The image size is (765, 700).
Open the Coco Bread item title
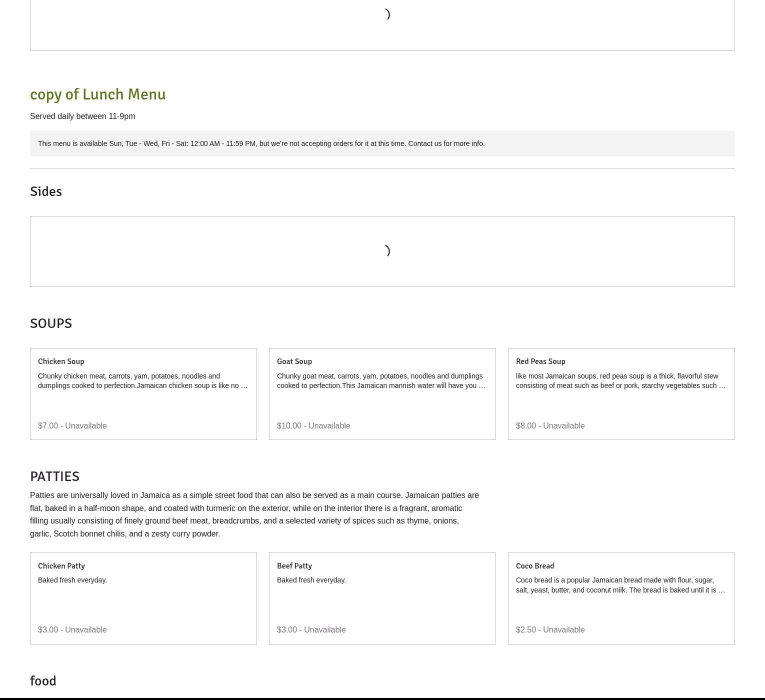(x=534, y=566)
